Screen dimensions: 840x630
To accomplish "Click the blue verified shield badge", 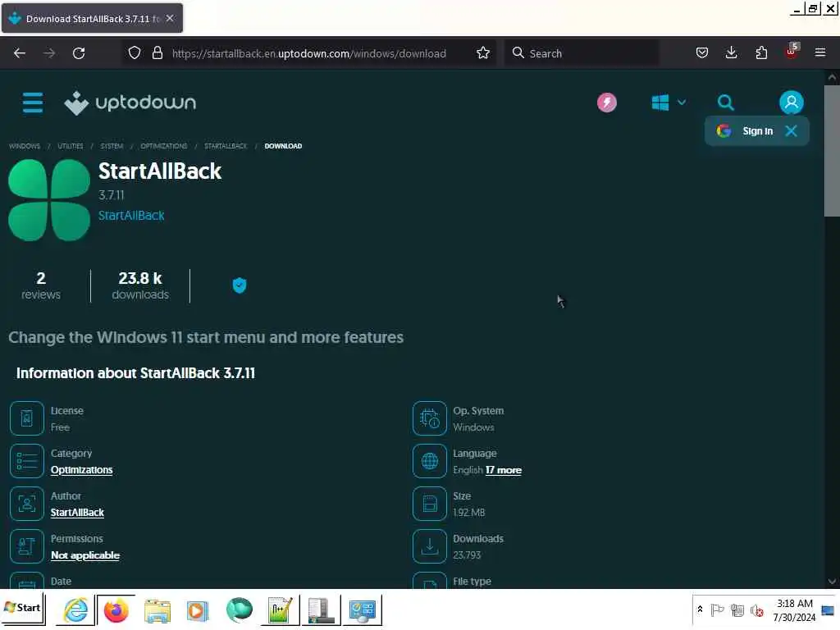I will click(x=239, y=285).
